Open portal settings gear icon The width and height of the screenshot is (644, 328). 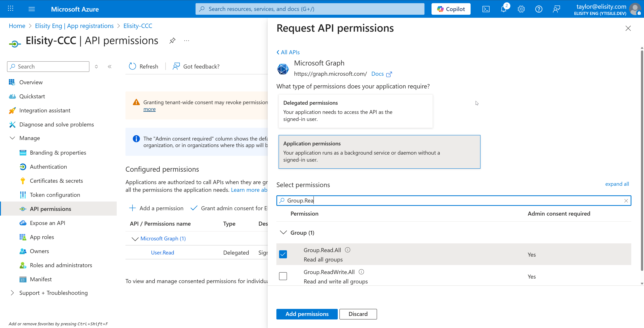(521, 9)
